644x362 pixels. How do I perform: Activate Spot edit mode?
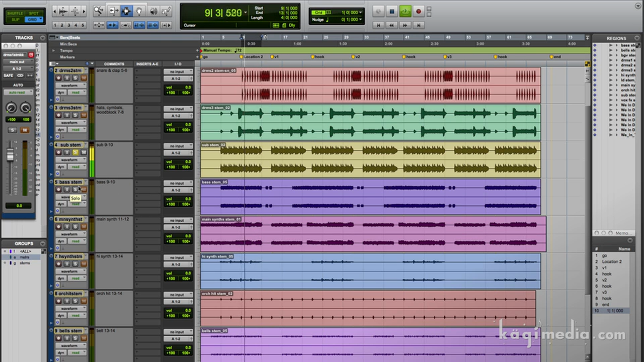33,13
